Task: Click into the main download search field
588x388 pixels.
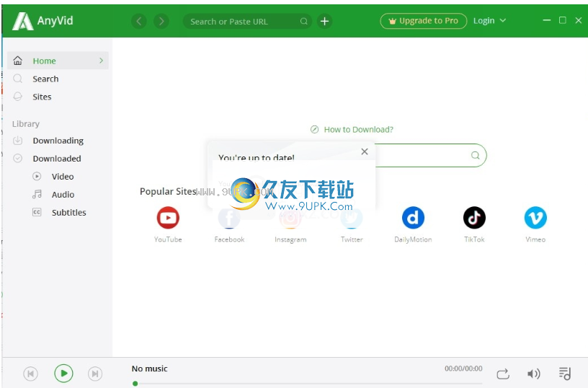Action: pos(422,155)
